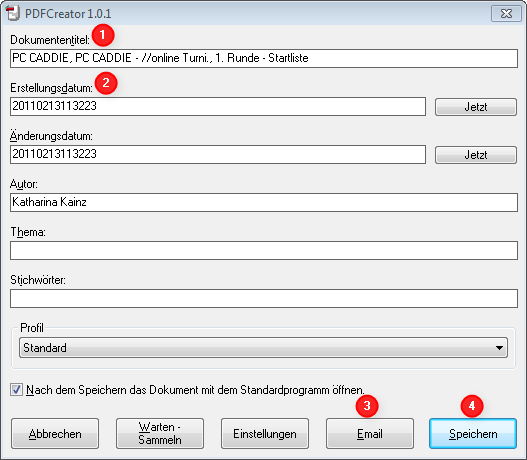Set Erstellungsdatum to now with Jetzt
527x460 pixels.
coord(476,107)
